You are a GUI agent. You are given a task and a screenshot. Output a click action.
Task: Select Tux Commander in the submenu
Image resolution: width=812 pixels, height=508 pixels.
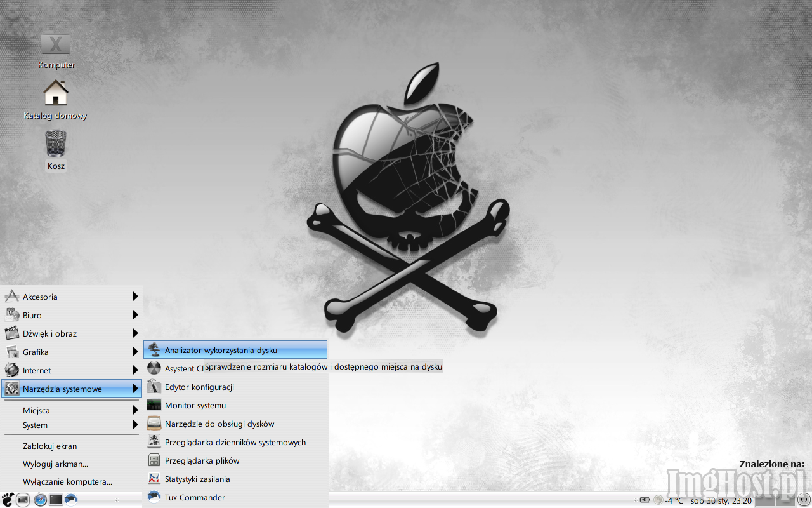pos(235,497)
